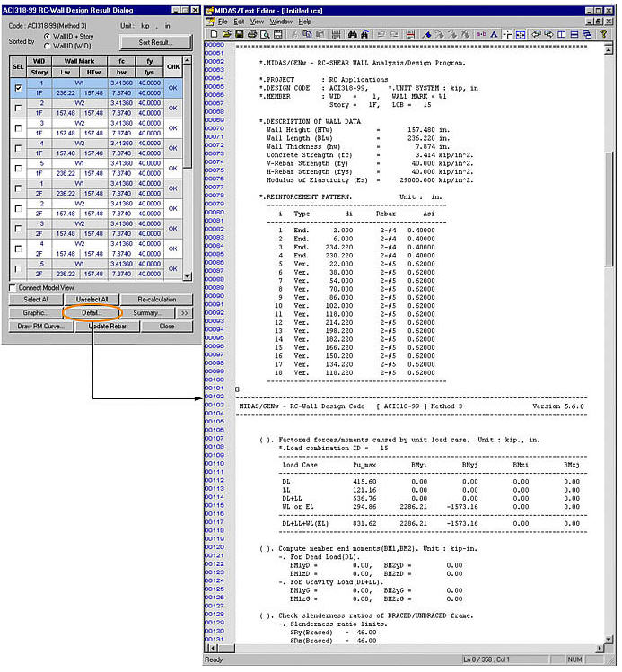Open print preview icon in toolbar

click(265, 34)
